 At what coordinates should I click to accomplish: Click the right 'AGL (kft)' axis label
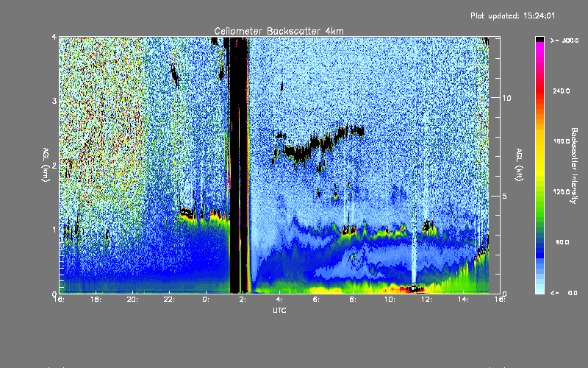pyautogui.click(x=519, y=165)
